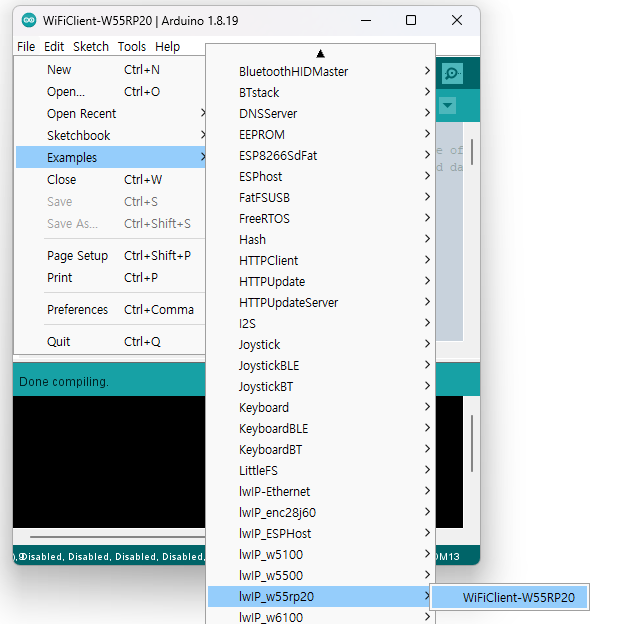Click the console horizontal scrollbar

[117, 536]
